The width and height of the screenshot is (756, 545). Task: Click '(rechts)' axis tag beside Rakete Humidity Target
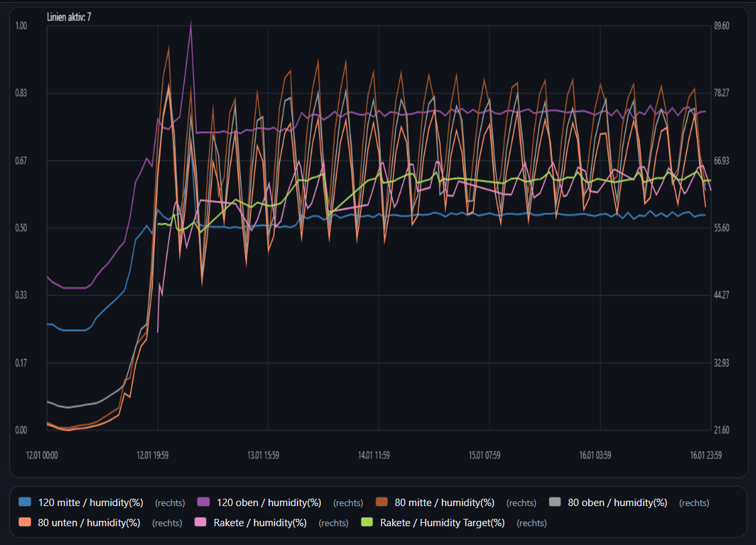532,523
